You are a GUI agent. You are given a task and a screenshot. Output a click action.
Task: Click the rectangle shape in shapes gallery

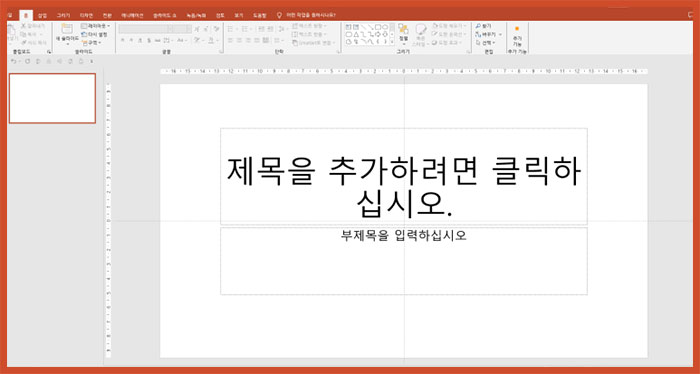pyautogui.click(x=378, y=27)
